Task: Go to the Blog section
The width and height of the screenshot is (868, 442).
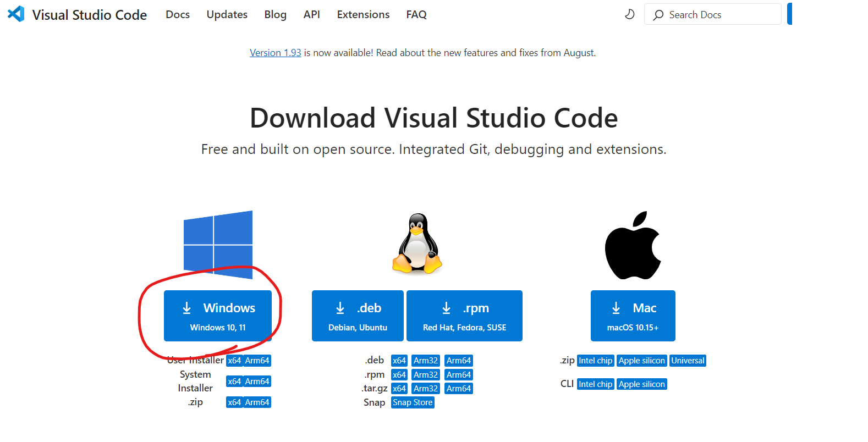Action: click(275, 15)
